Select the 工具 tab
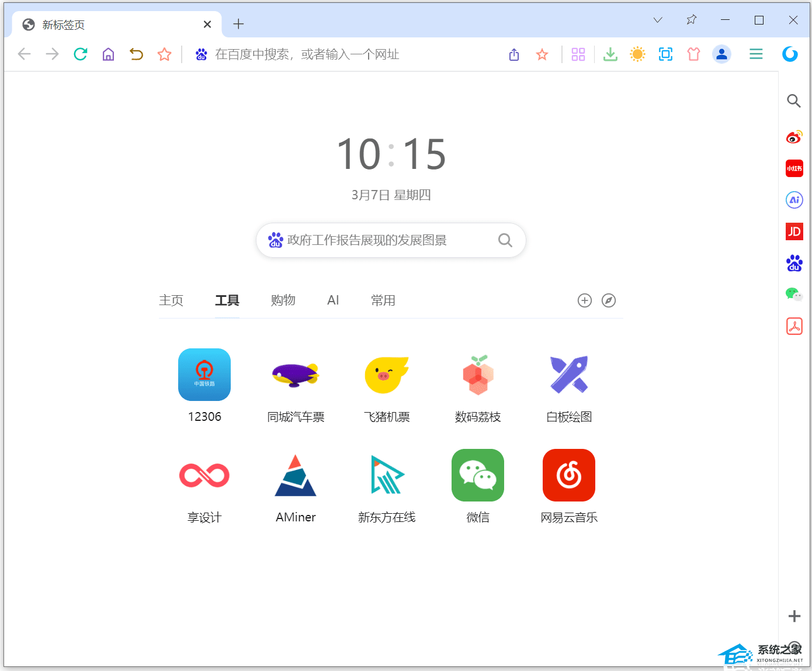The height and width of the screenshot is (671, 812). pos(227,300)
